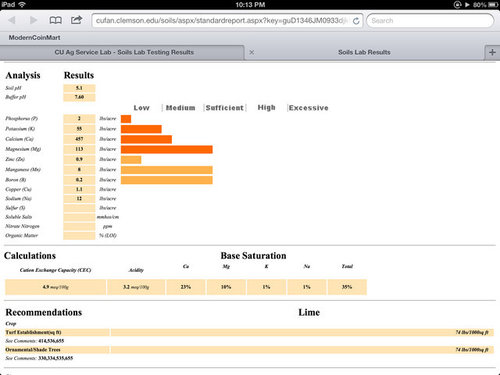
Task: Tap the Search field
Action: pos(430,21)
